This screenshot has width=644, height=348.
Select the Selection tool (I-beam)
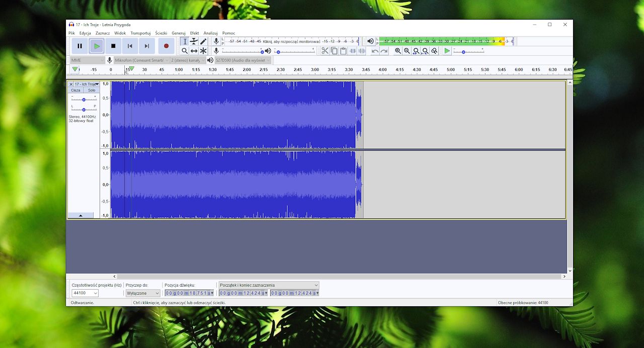[184, 41]
